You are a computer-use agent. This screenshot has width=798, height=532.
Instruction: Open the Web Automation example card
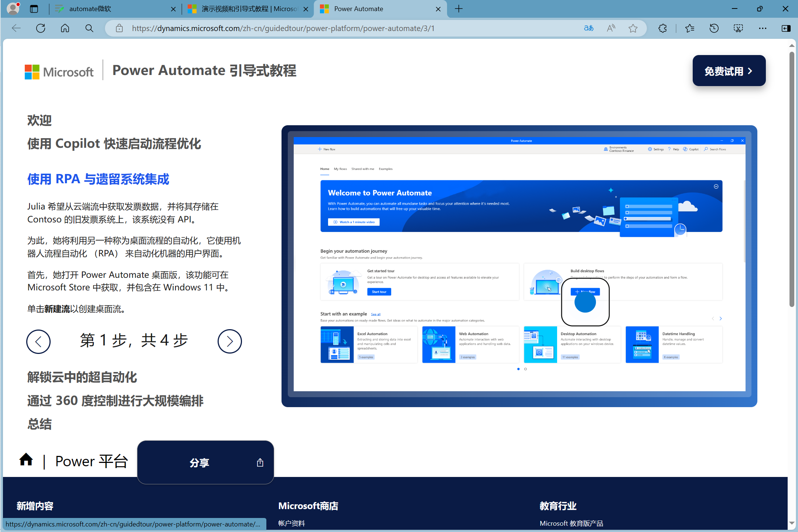tap(470, 344)
